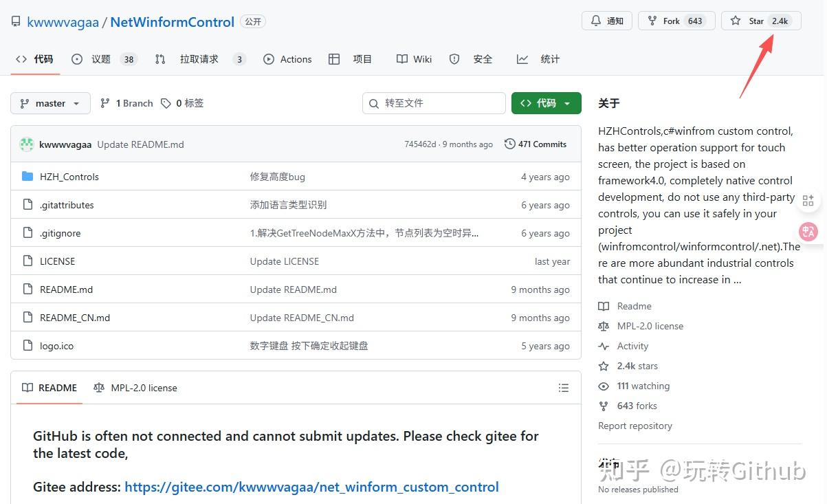Click the LICENSE file icon
This screenshot has height=504, width=827.
(x=27, y=261)
